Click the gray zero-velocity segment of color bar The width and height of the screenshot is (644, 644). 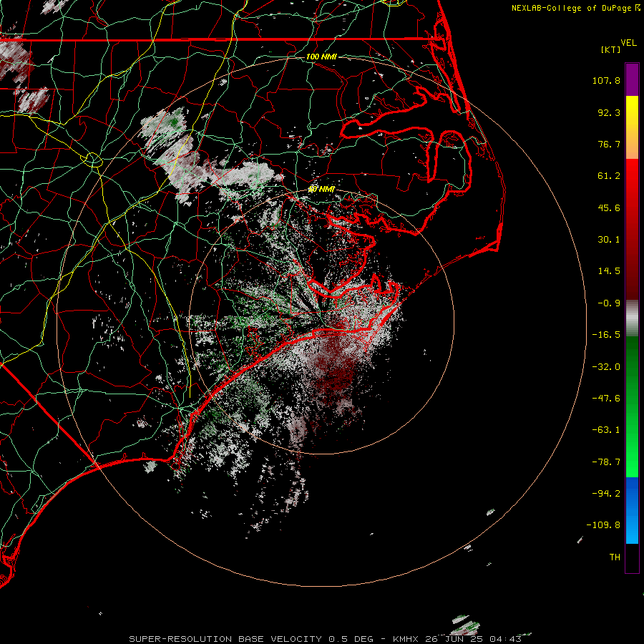[632, 316]
